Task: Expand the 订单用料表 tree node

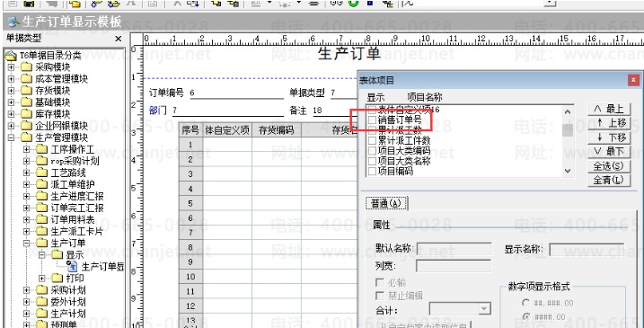Action: 26,219
